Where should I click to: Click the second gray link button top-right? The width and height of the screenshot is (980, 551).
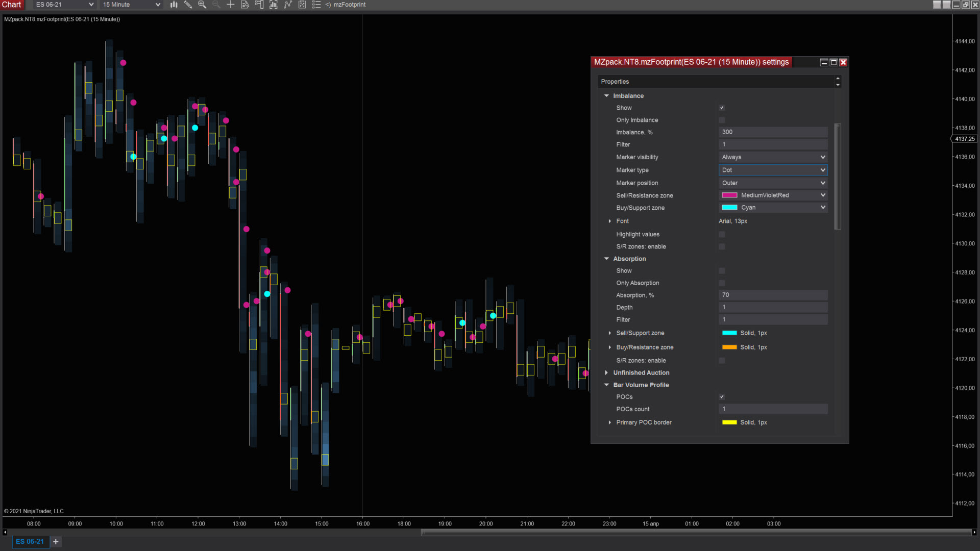946,5
